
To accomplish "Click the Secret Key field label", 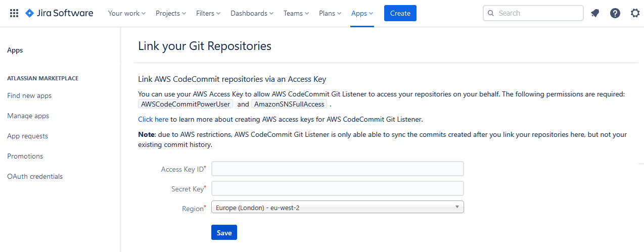I will click(x=189, y=189).
